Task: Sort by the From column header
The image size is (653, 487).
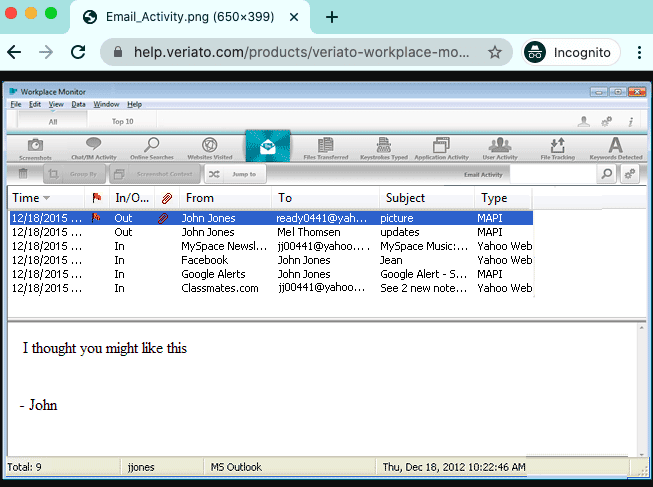Action: click(x=225, y=198)
